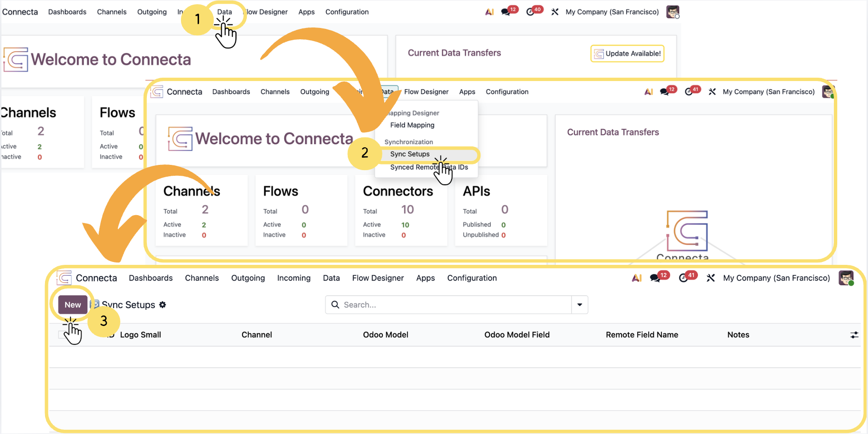Open column settings sliders icon in list header
This screenshot has width=868, height=434.
(x=854, y=335)
